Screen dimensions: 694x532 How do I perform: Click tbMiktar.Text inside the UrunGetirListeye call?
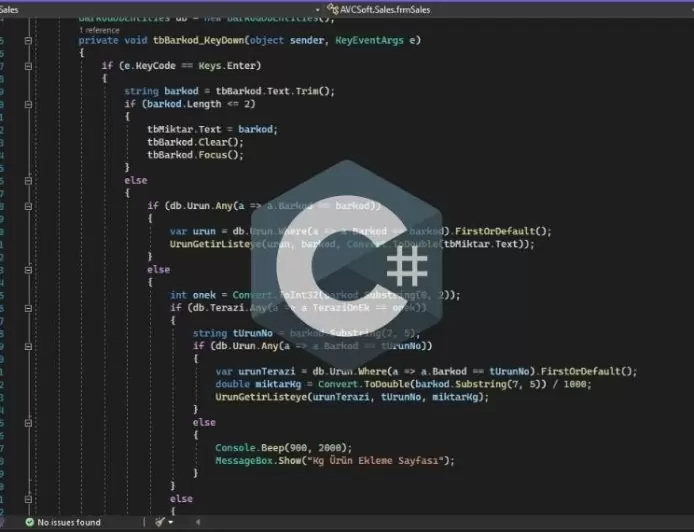pos(481,244)
